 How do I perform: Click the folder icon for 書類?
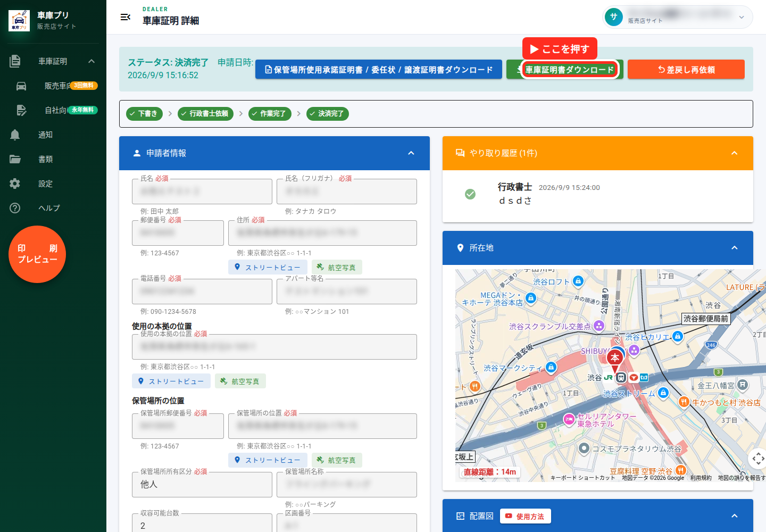15,159
